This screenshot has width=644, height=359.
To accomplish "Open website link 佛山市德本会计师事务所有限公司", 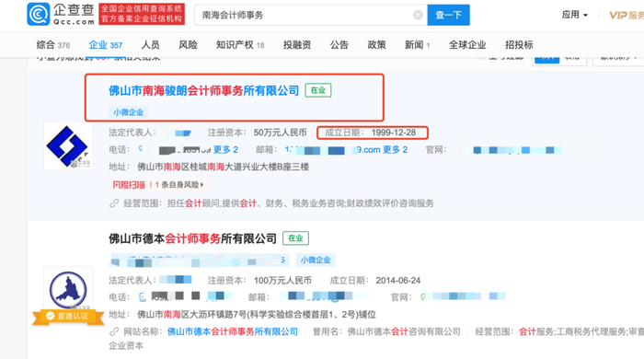I will 233,332.
